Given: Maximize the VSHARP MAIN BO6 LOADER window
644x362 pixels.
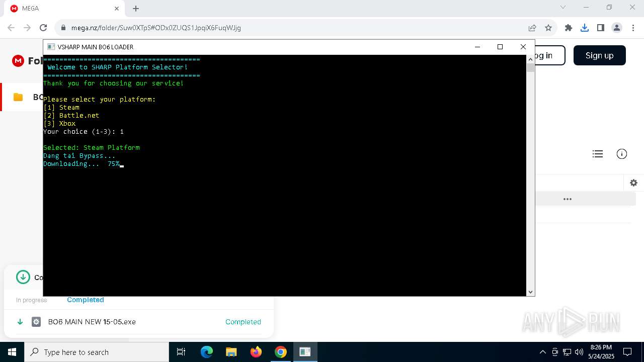Looking at the screenshot, I should pos(500,47).
